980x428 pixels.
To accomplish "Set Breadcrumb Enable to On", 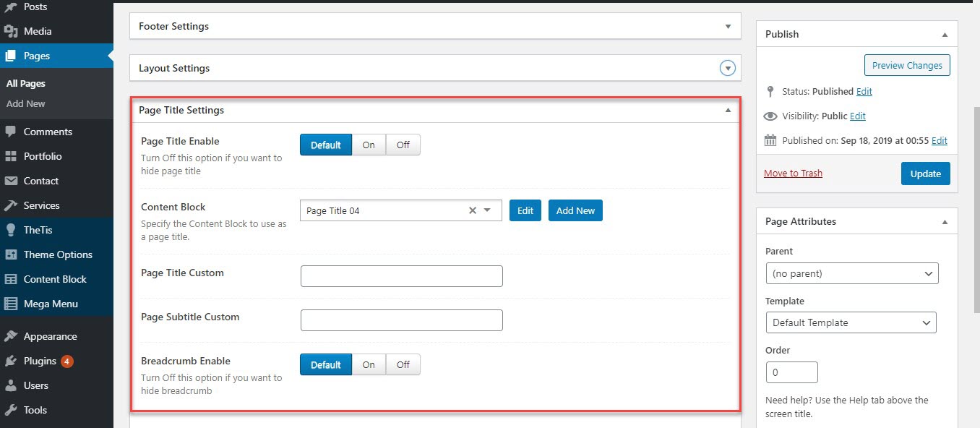I will coord(369,364).
